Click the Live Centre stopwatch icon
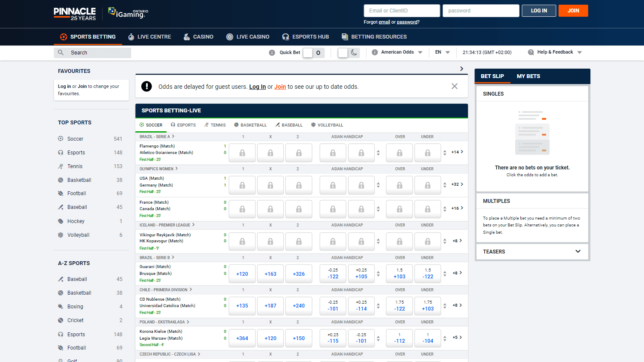644x362 pixels. (x=131, y=37)
